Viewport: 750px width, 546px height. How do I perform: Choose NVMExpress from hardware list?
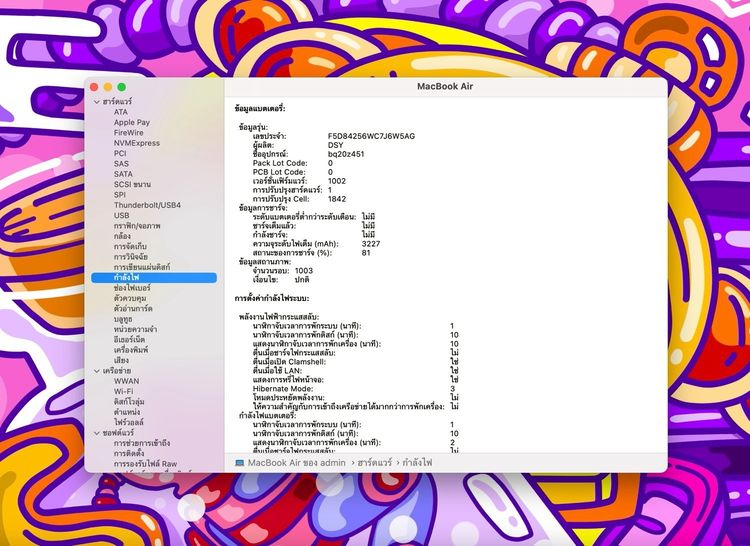[x=136, y=143]
